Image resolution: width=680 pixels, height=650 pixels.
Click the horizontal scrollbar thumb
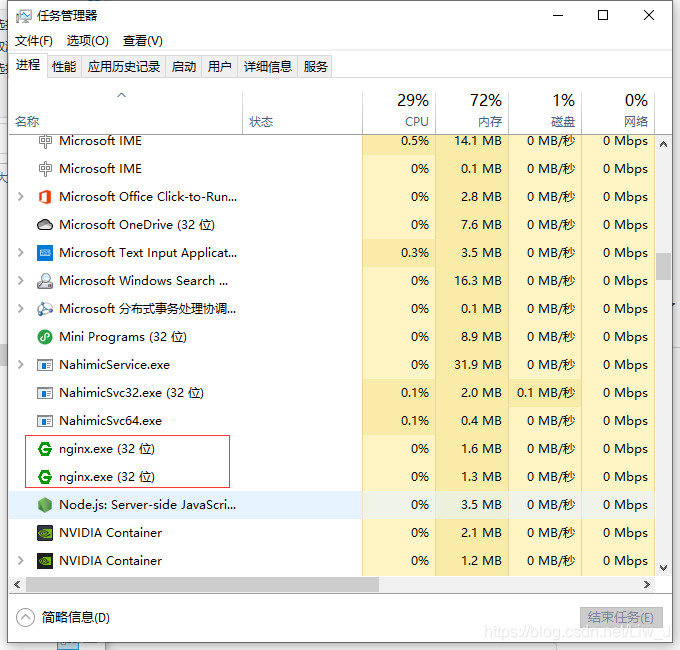coord(202,585)
